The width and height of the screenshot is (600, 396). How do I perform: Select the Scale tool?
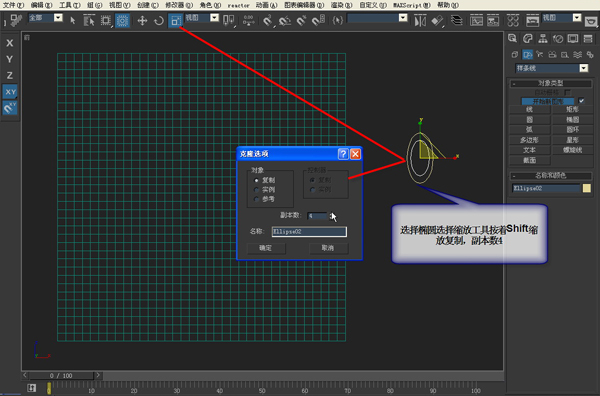tap(175, 20)
